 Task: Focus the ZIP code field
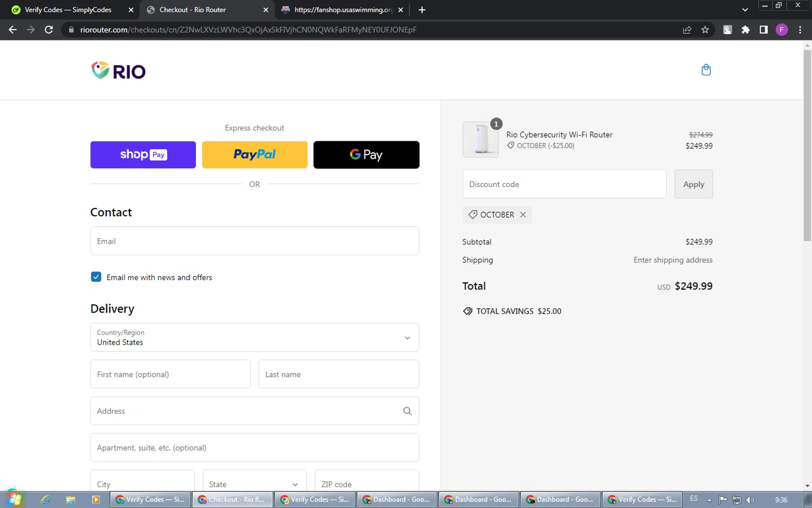coord(367,481)
